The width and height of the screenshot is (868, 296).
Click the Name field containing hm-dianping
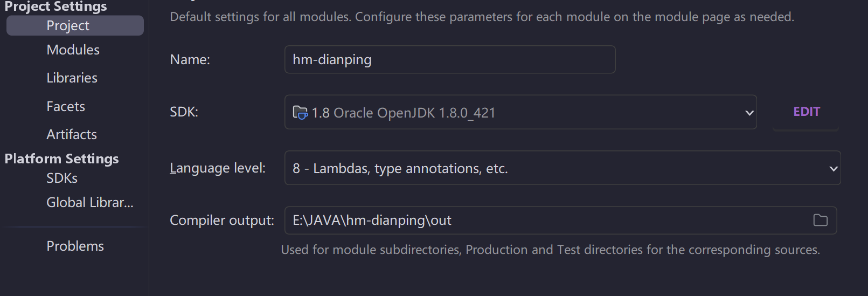(450, 59)
